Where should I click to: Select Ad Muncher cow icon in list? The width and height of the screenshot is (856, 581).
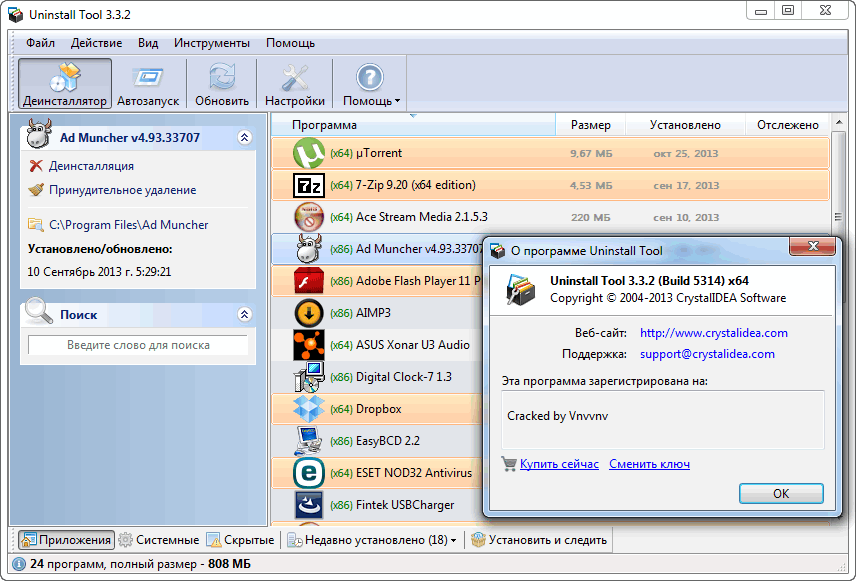(308, 249)
